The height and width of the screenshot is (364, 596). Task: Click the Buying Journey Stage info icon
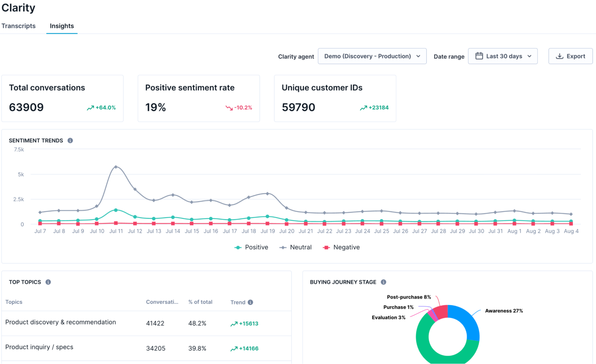[x=383, y=282]
